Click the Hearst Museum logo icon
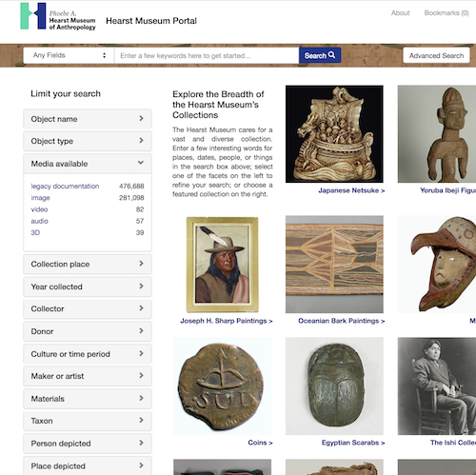This screenshot has height=475, width=476. point(33,16)
